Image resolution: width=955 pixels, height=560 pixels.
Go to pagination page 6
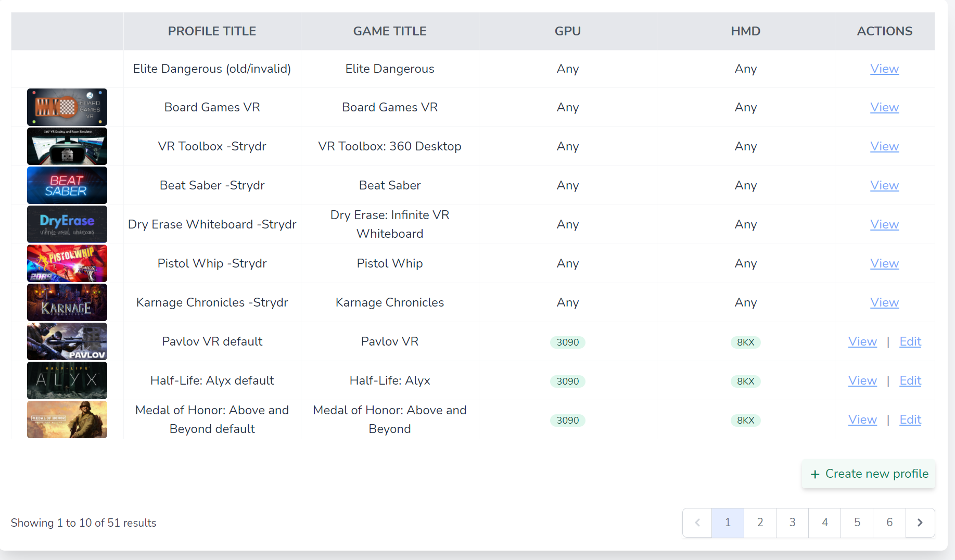(x=889, y=523)
